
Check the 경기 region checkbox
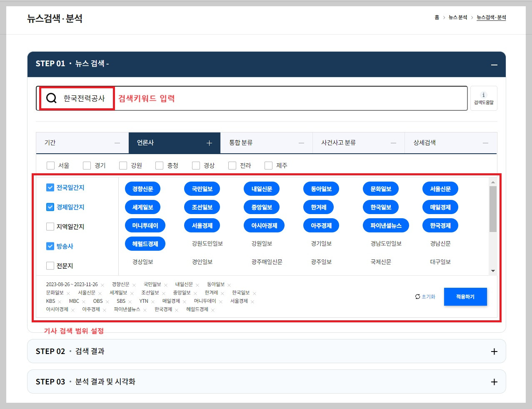tap(87, 166)
